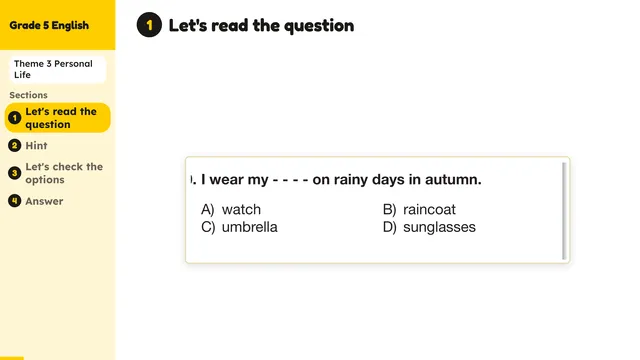Open the Hint section
640x360 pixels.
click(36, 146)
